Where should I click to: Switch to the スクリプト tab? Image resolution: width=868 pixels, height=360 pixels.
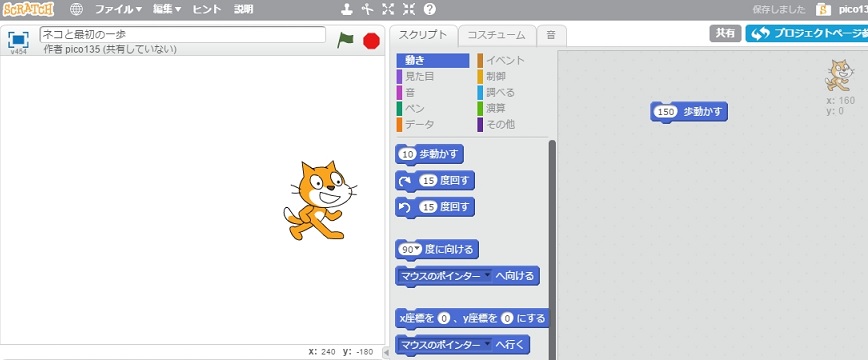tap(423, 35)
